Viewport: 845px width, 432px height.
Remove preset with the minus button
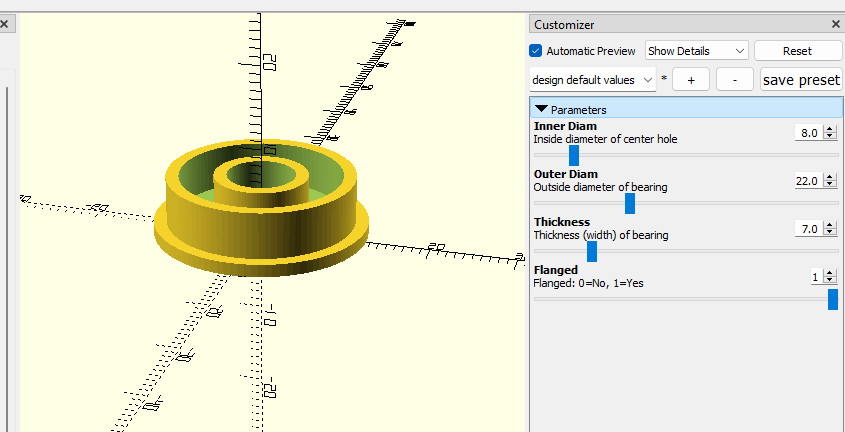click(735, 80)
